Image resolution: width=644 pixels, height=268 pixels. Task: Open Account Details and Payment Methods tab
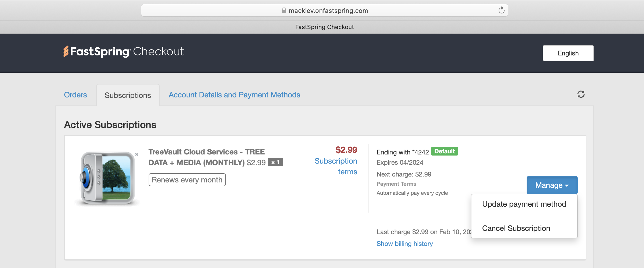pyautogui.click(x=234, y=95)
